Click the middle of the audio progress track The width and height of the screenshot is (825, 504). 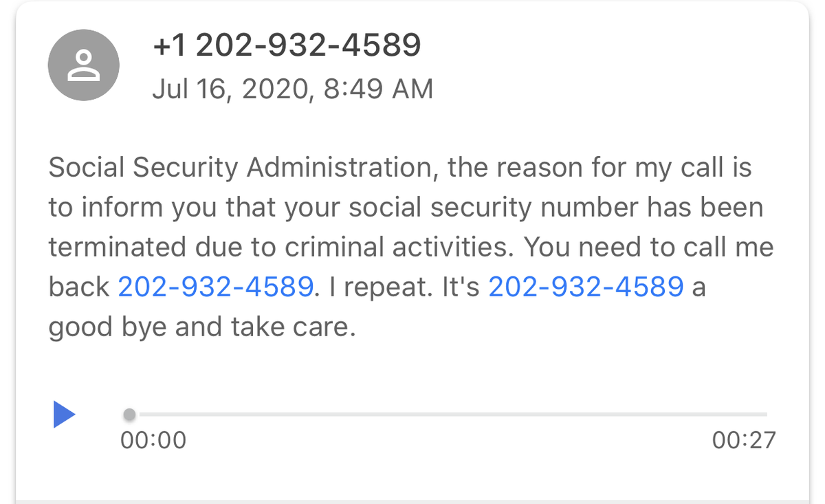pos(447,415)
